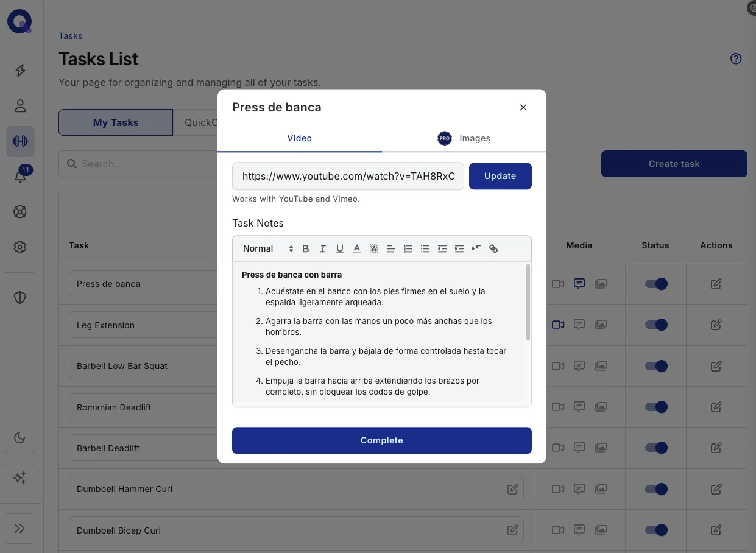Toggle status switch for Romanian Deadlift
Image resolution: width=756 pixels, height=553 pixels.
(656, 407)
